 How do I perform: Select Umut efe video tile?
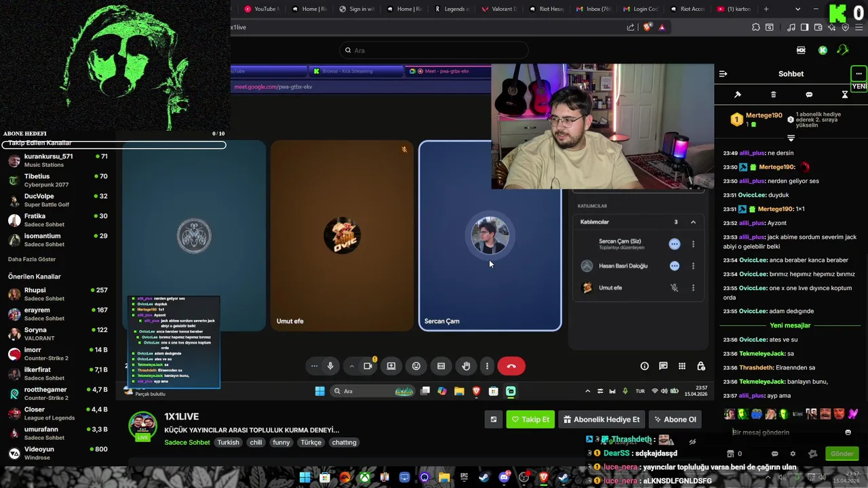click(x=342, y=236)
